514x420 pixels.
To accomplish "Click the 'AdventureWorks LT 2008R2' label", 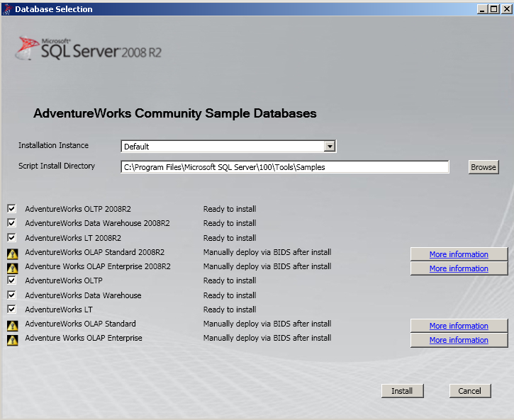I will pyautogui.click(x=73, y=238).
